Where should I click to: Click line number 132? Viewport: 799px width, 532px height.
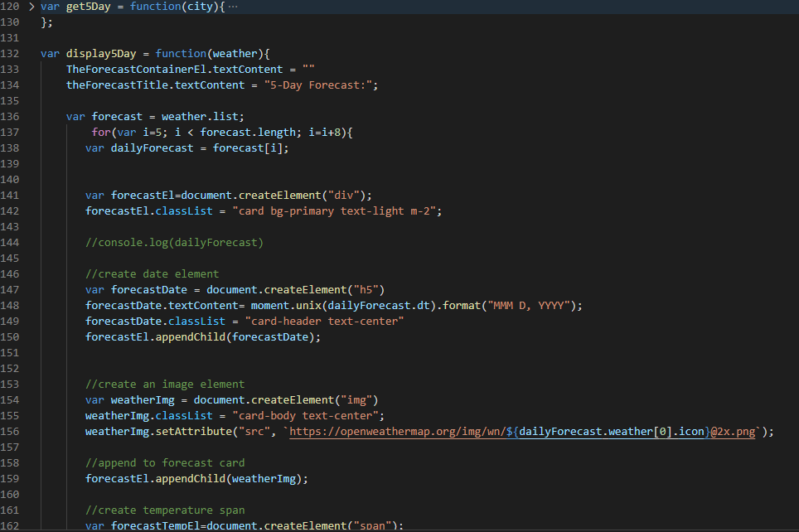(x=10, y=54)
